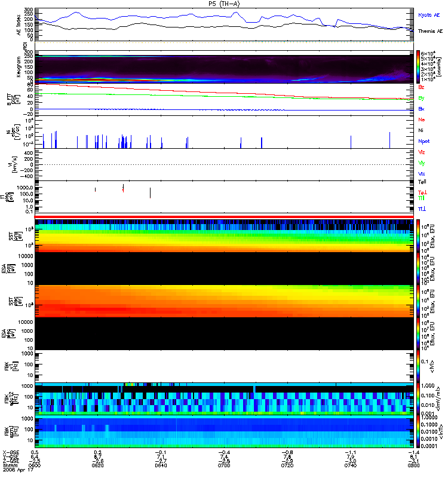The height and width of the screenshot is (478, 448).
Task: Select the "Themis AE" legend label
Action: coord(430,31)
